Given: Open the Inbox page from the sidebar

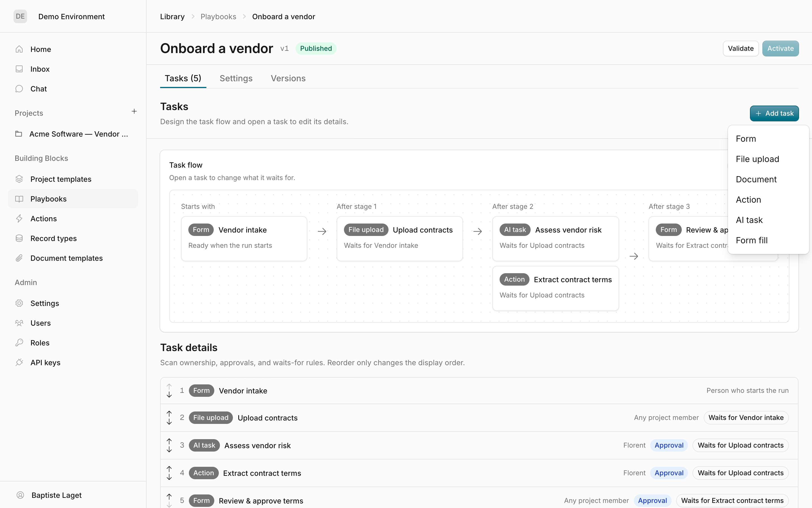Looking at the screenshot, I should (x=73, y=69).
